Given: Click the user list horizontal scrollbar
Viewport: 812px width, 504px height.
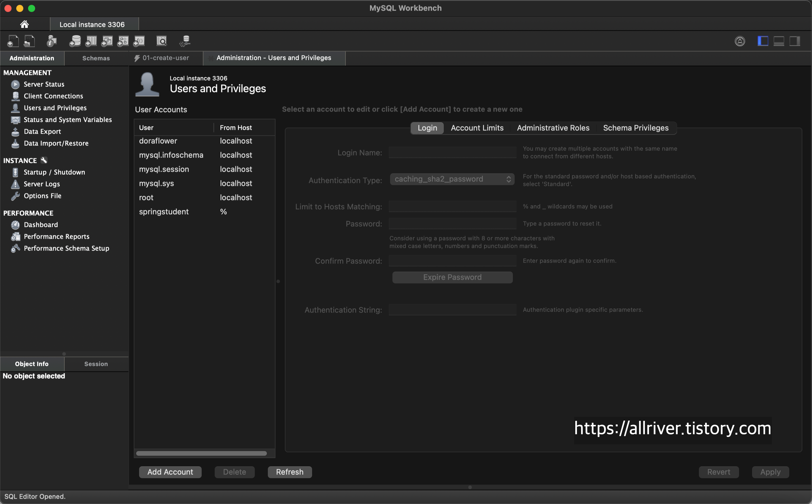Looking at the screenshot, I should pos(201,453).
